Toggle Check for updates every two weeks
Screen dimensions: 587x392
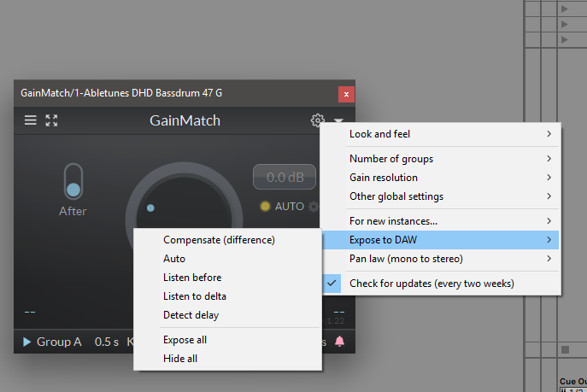(x=431, y=283)
